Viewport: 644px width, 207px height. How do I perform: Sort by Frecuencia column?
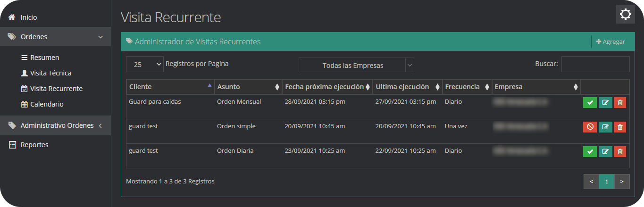[467, 87]
